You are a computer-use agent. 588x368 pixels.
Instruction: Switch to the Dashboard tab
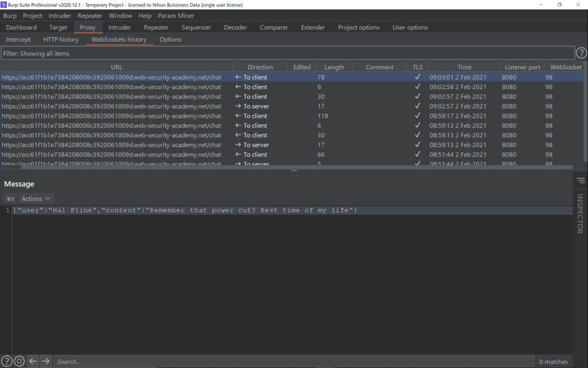pyautogui.click(x=22, y=27)
